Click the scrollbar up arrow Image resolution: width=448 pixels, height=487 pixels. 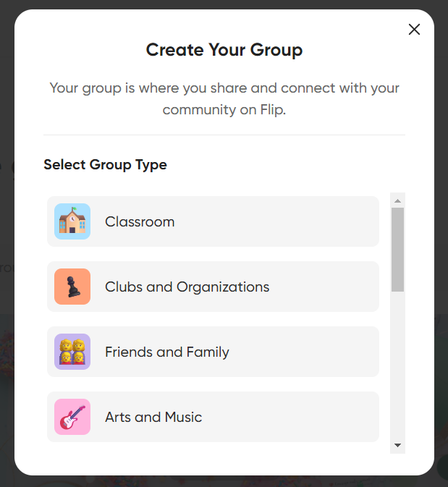coord(397,200)
